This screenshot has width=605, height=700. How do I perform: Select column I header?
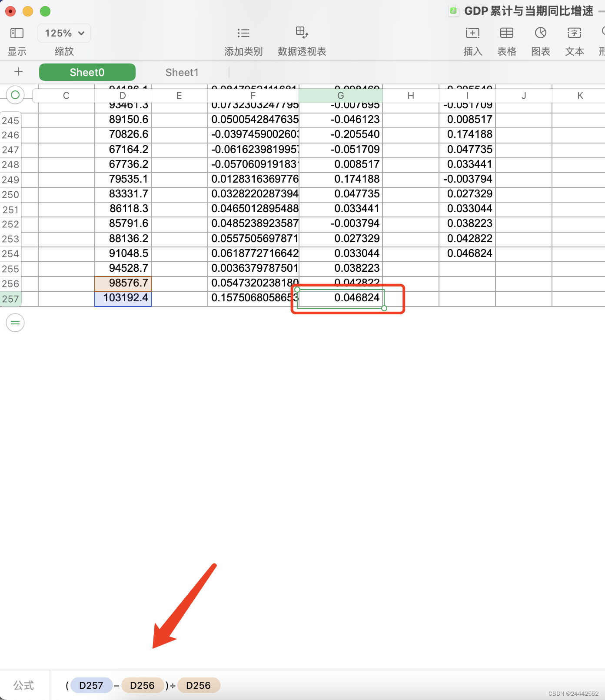pos(467,96)
